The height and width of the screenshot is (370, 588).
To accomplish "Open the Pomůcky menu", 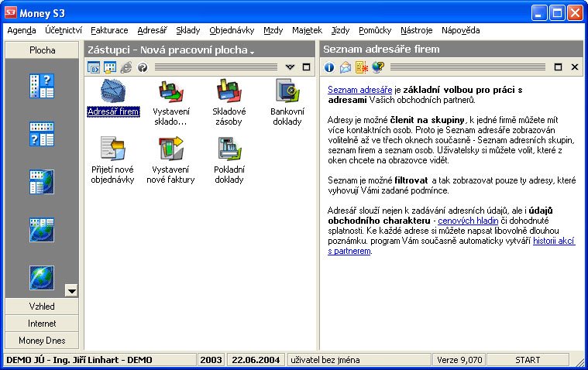I will pos(375,30).
